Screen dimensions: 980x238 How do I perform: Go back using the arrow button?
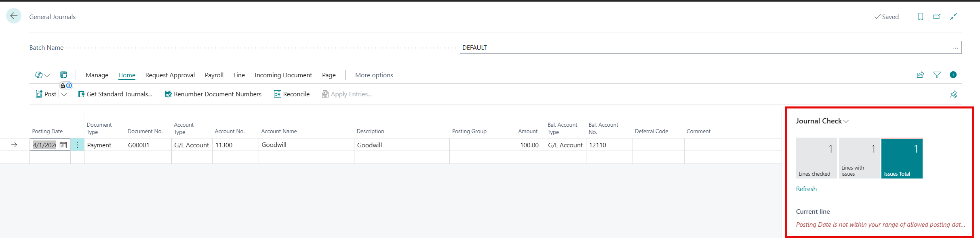(14, 16)
